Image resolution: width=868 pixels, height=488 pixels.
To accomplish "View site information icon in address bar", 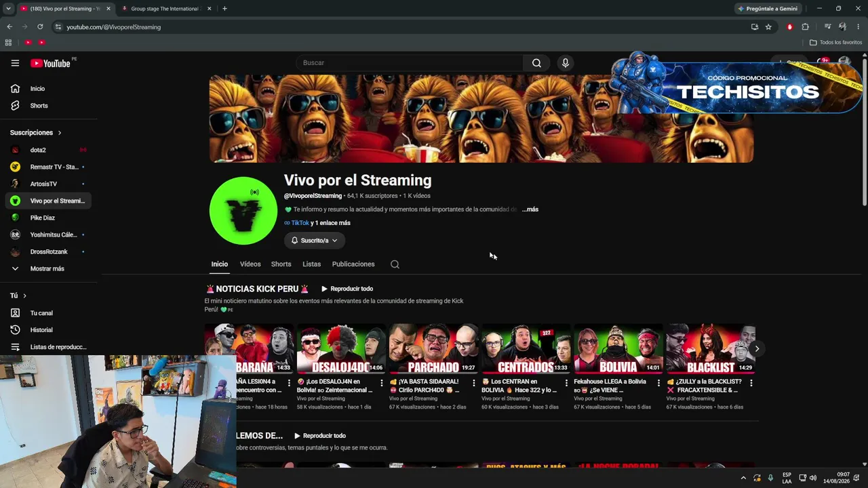I will (x=58, y=27).
